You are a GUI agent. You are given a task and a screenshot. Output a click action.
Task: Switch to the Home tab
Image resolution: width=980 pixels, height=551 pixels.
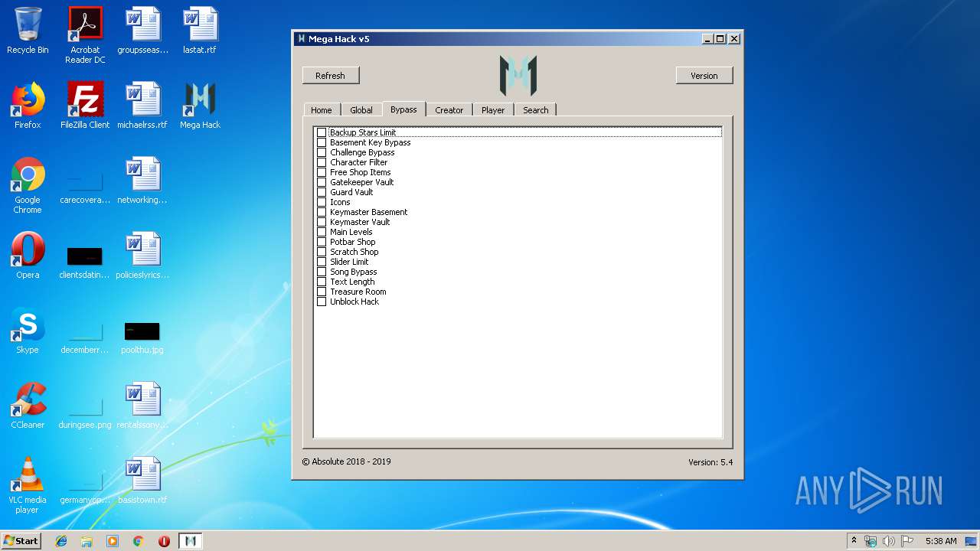pyautogui.click(x=322, y=110)
